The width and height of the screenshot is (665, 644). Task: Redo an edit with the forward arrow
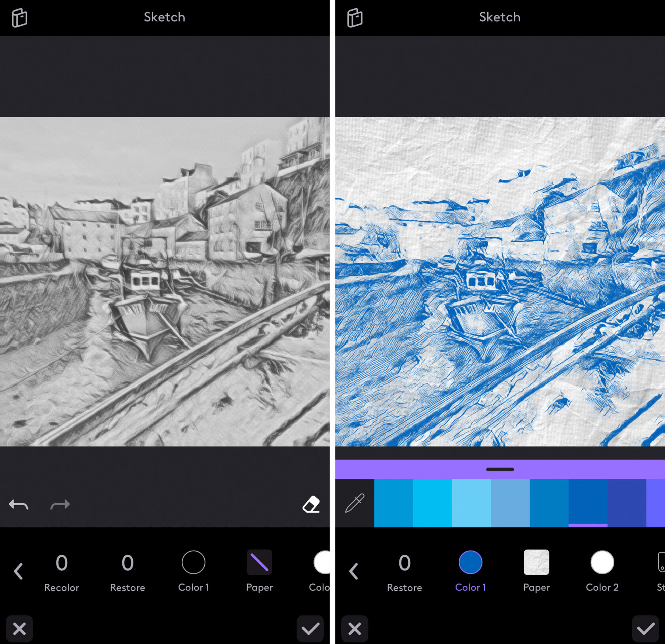(x=60, y=504)
